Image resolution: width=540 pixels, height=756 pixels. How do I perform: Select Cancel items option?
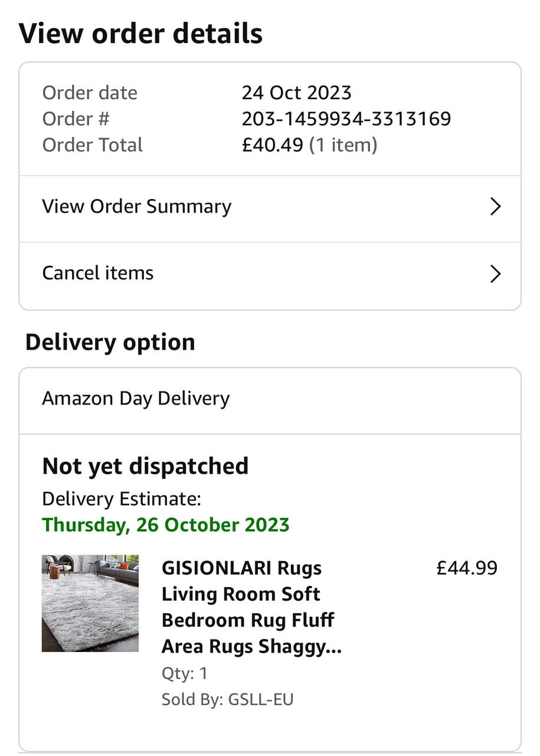98,273
